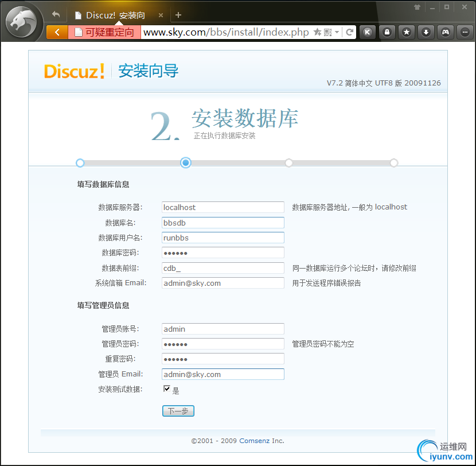Click the undo closed tab arrow
This screenshot has width=476, height=466.
click(x=56, y=14)
